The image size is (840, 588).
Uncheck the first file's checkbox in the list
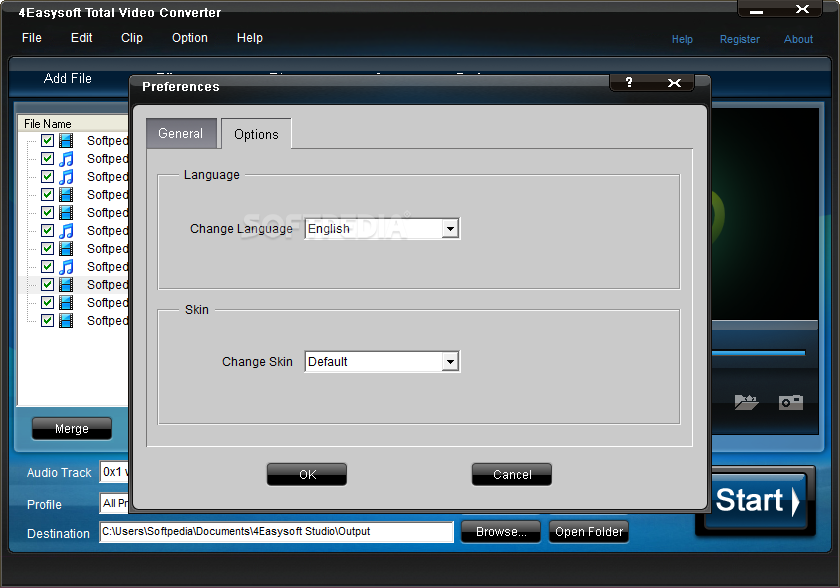47,141
